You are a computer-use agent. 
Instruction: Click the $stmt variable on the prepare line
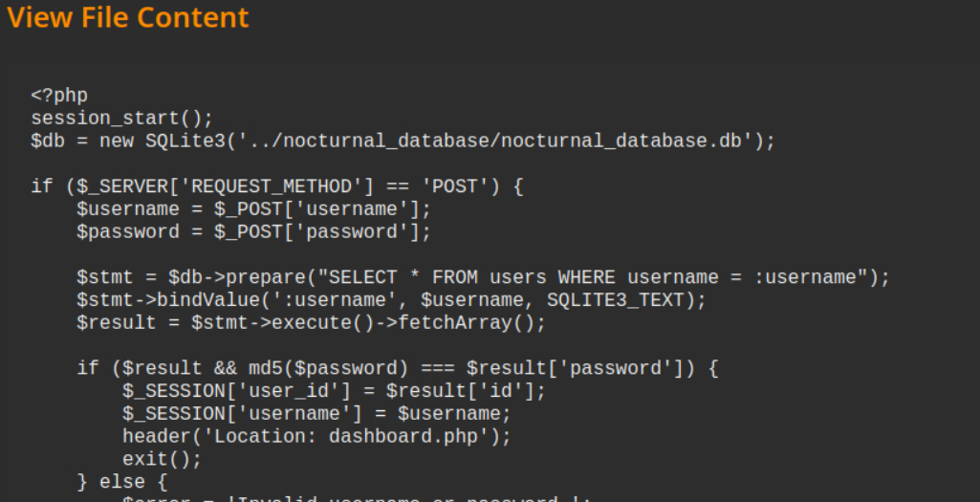[98, 277]
